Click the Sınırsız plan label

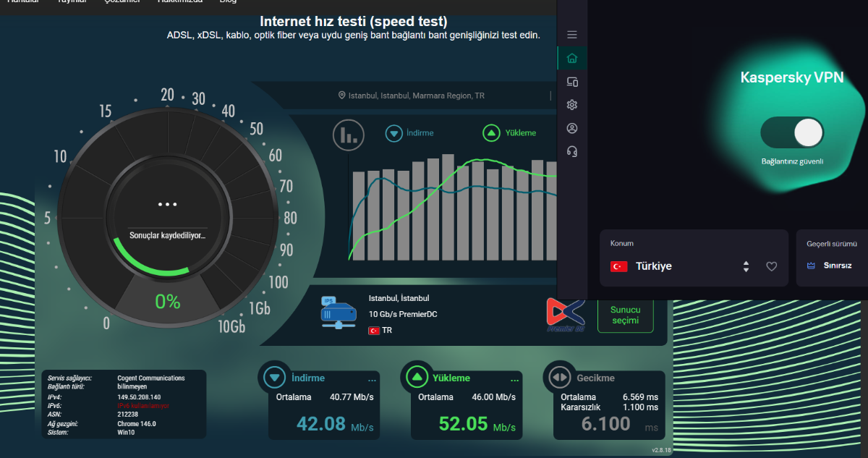point(838,266)
